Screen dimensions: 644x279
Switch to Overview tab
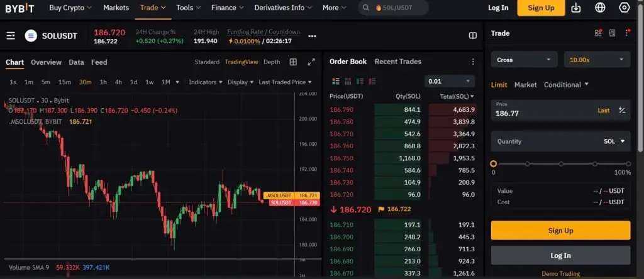tap(46, 62)
